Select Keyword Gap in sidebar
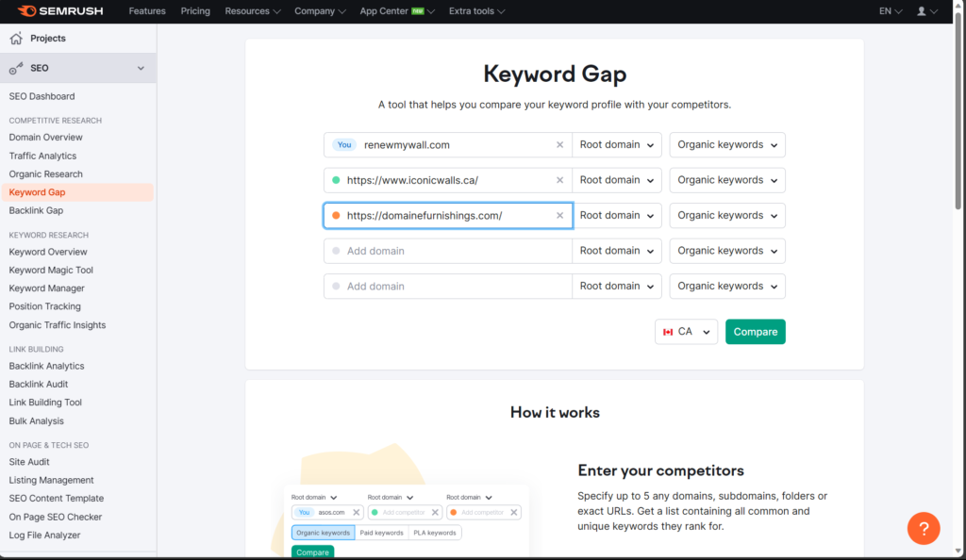966x560 pixels. (77, 192)
